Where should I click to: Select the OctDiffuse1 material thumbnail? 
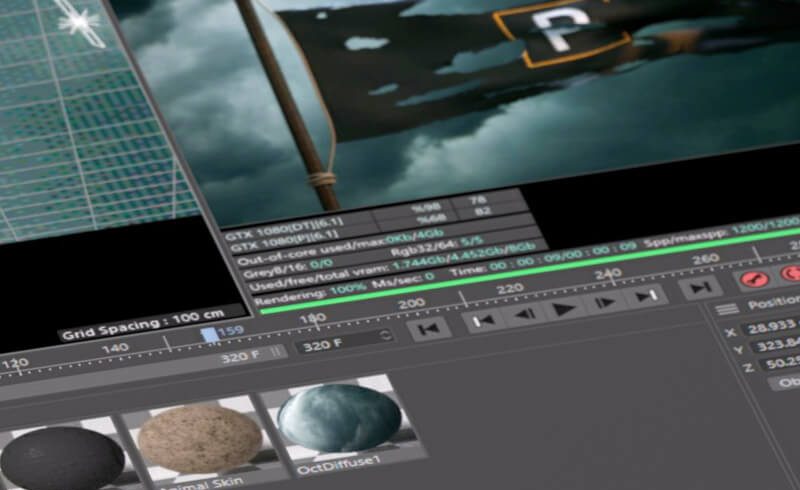[x=340, y=419]
